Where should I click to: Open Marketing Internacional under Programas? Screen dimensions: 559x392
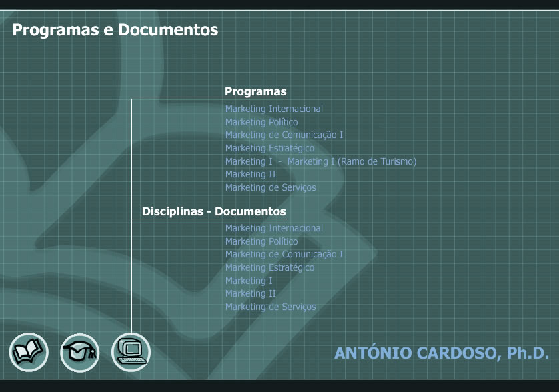pos(273,109)
